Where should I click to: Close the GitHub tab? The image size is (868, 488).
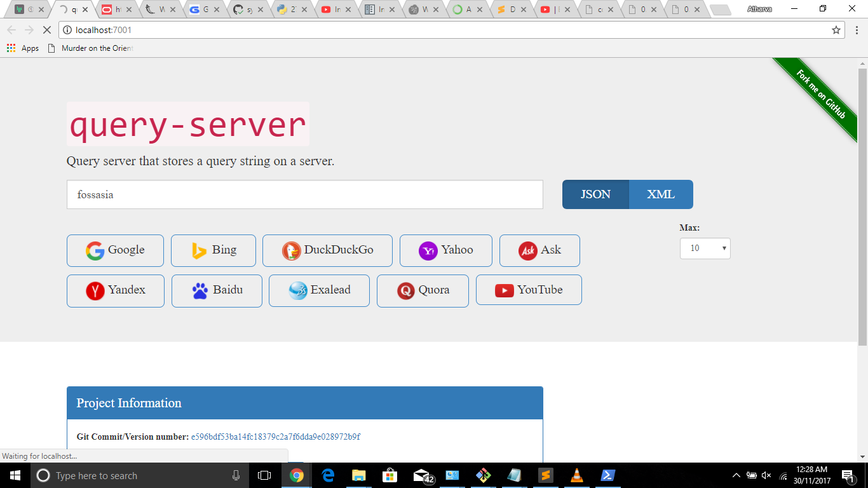[x=260, y=10]
